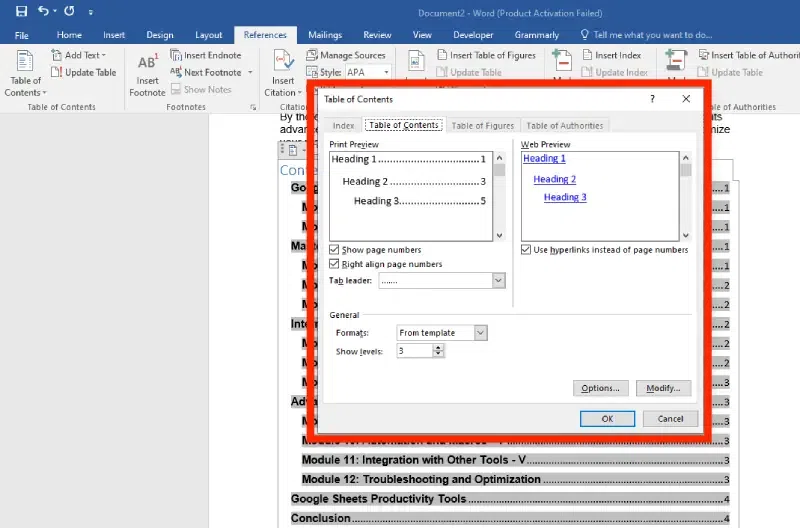Click the Conclusion TOC entry
This screenshot has height=528, width=800.
click(510, 518)
